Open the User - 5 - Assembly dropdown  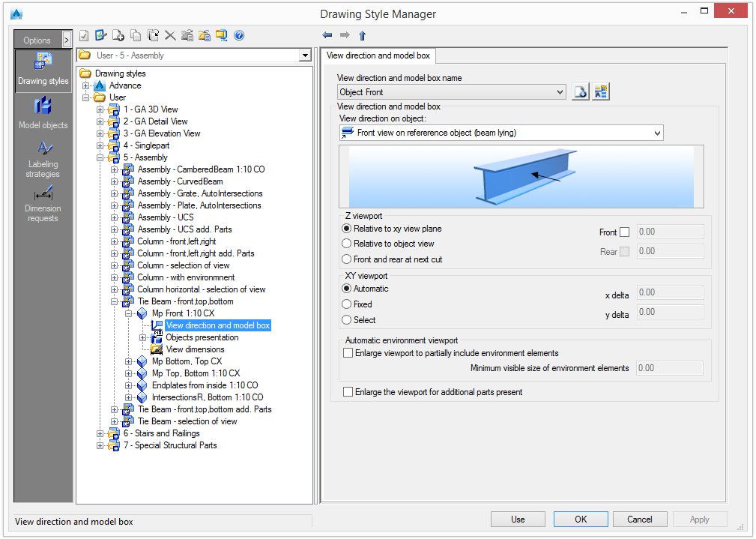305,55
